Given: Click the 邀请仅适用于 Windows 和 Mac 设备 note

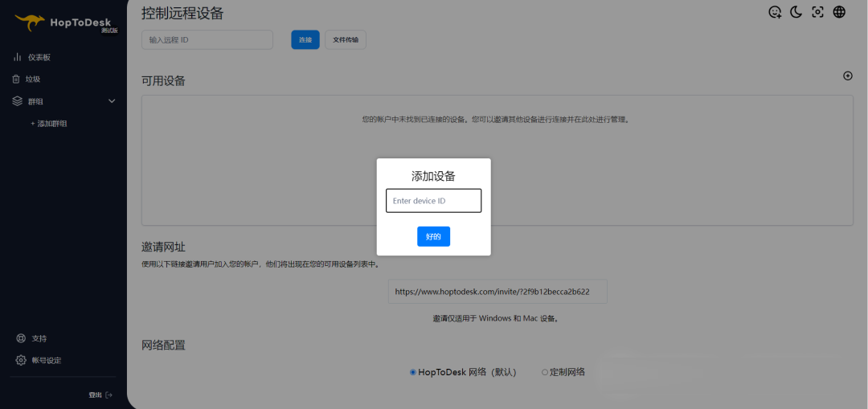Looking at the screenshot, I should [x=497, y=319].
